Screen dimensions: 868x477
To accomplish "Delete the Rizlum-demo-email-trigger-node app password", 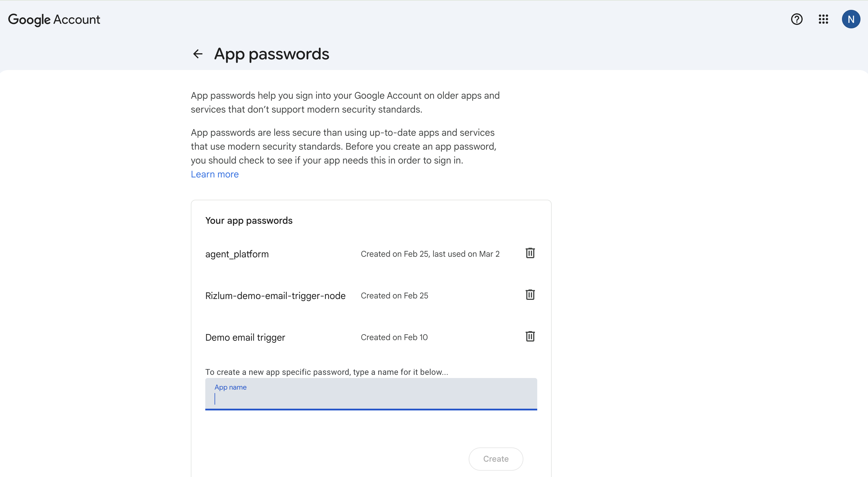I will [x=530, y=295].
